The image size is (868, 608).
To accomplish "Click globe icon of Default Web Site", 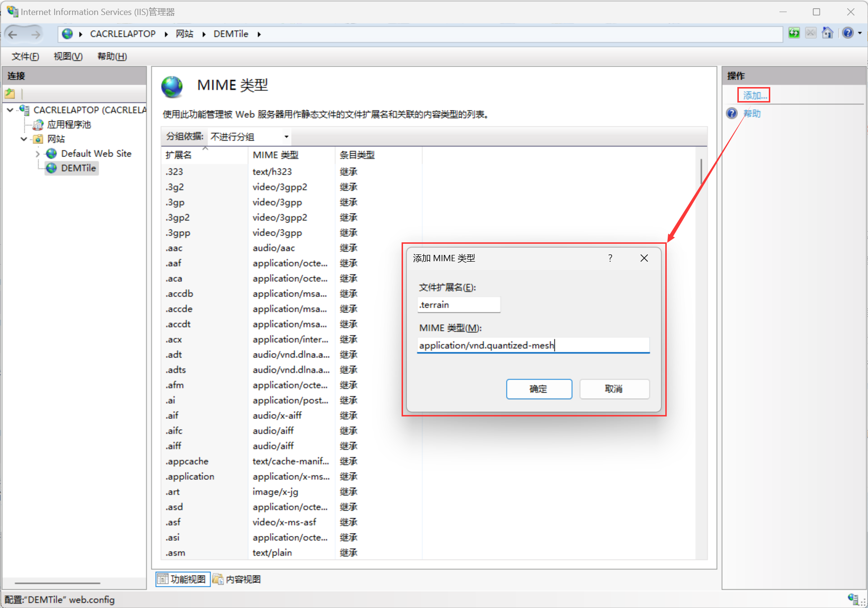I will point(52,154).
